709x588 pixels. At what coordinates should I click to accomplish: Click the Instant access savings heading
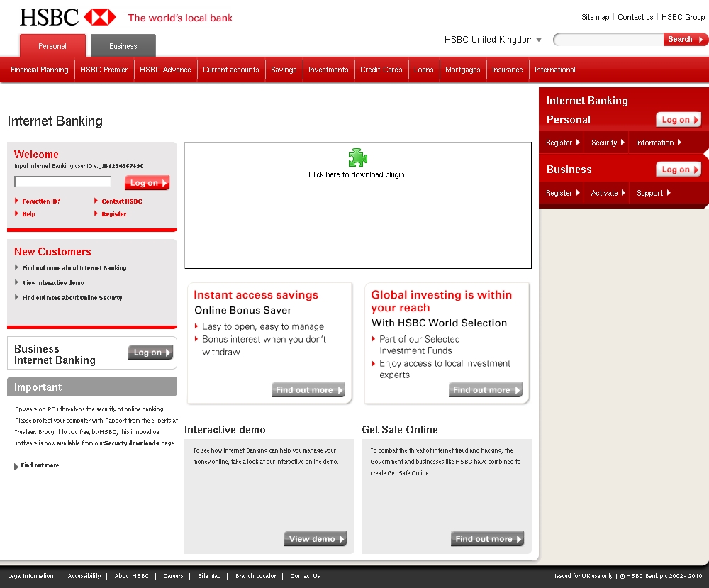(256, 295)
